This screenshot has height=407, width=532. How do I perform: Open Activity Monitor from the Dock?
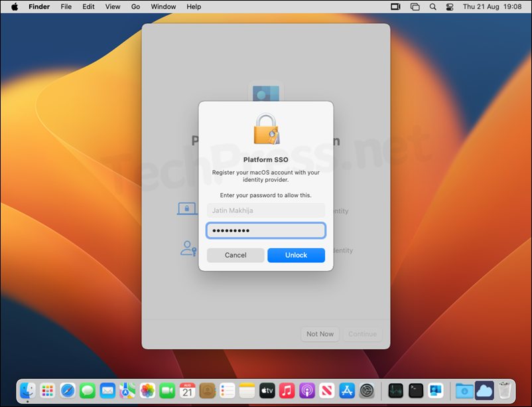pyautogui.click(x=395, y=390)
